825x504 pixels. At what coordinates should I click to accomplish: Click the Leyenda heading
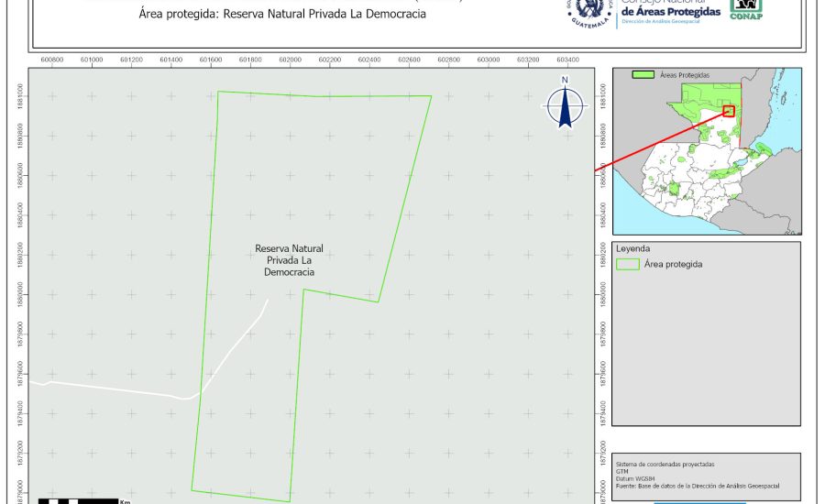tap(633, 248)
